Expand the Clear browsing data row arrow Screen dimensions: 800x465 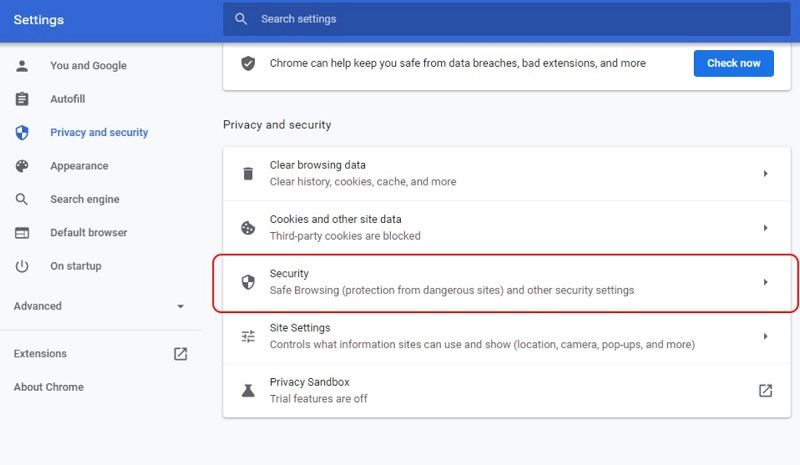[x=765, y=173]
